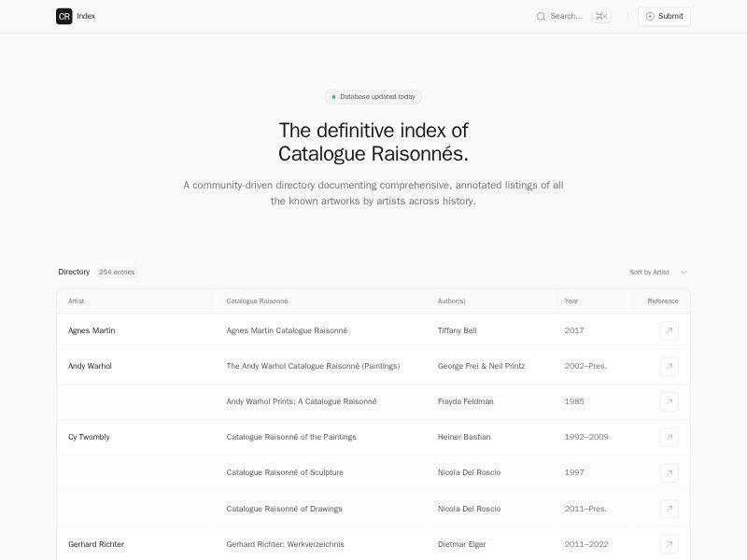Click the Index link in header
The width and height of the screenshot is (747, 560).
(86, 16)
